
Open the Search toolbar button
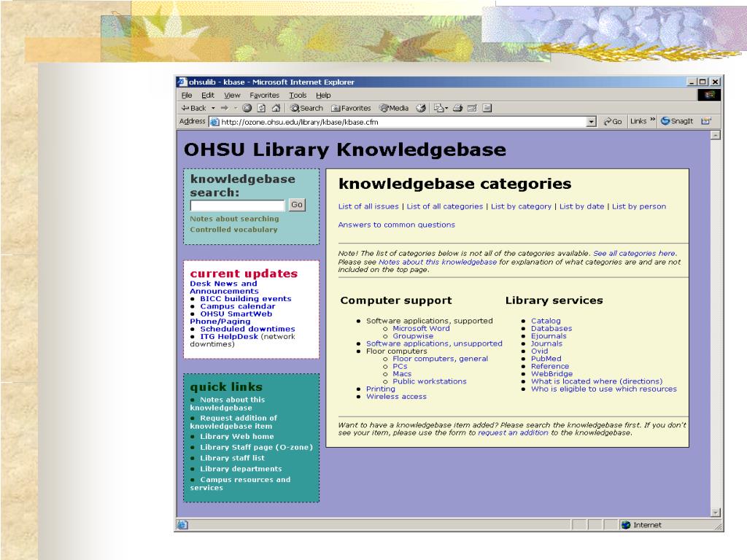(306, 108)
